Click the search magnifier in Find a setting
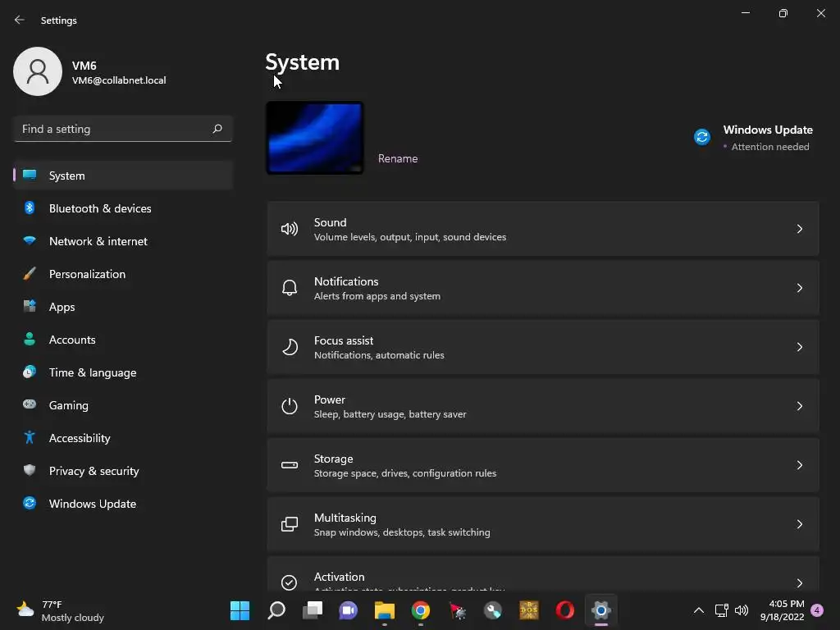Image resolution: width=840 pixels, height=630 pixels. pyautogui.click(x=217, y=129)
